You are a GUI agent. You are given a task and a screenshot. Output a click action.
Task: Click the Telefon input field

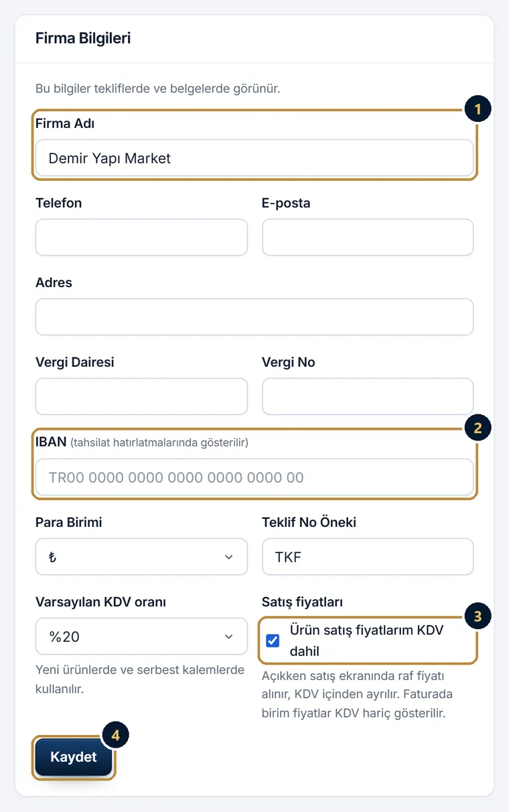tap(141, 237)
